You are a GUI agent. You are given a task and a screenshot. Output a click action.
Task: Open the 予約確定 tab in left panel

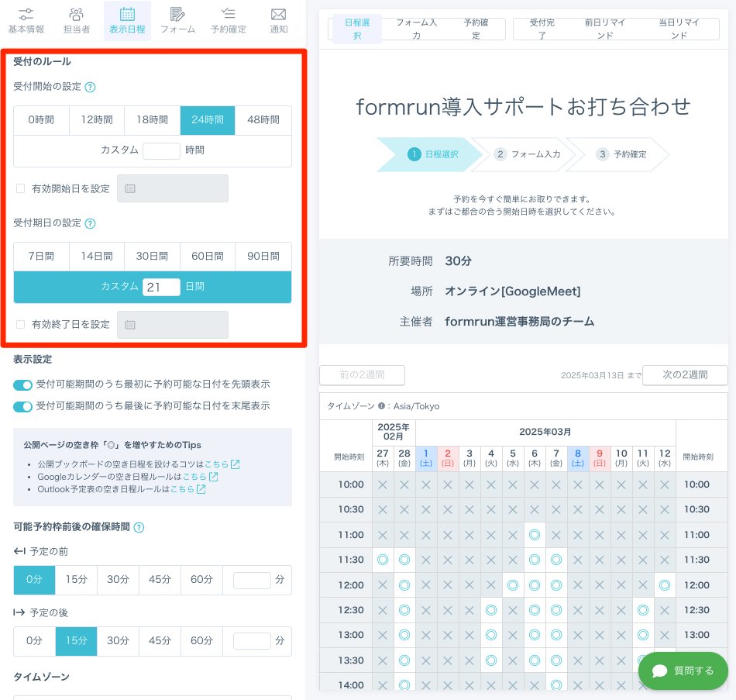228,21
